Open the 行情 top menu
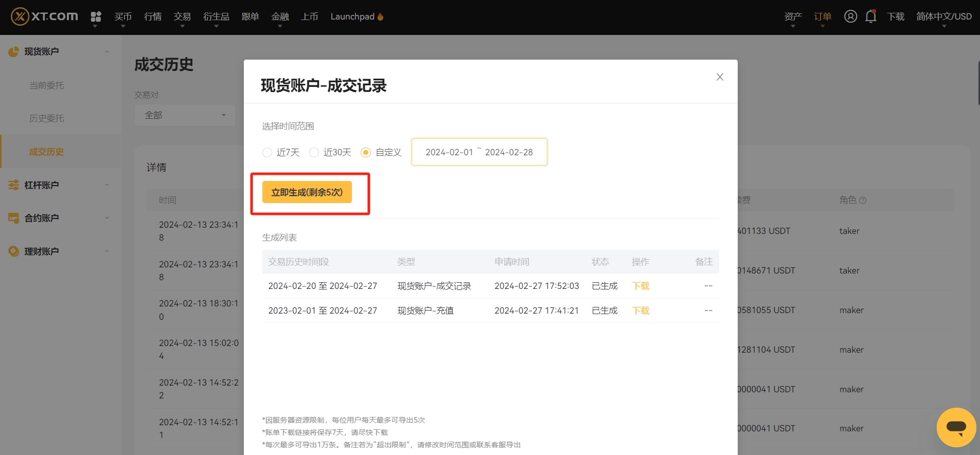 click(153, 16)
